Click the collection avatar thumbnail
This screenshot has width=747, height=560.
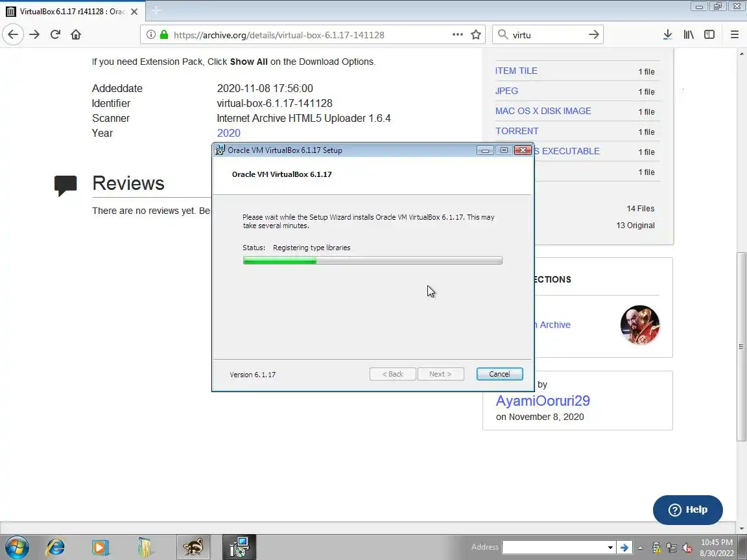[x=640, y=325]
